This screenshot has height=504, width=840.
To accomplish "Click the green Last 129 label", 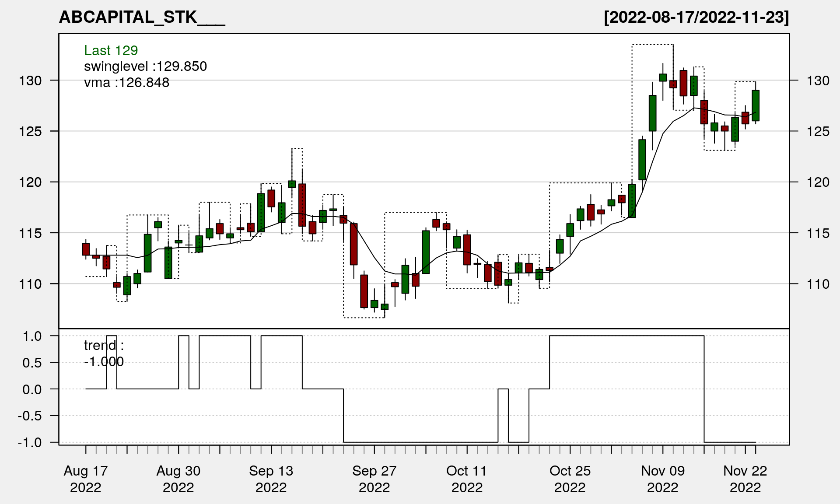I will coord(111,51).
